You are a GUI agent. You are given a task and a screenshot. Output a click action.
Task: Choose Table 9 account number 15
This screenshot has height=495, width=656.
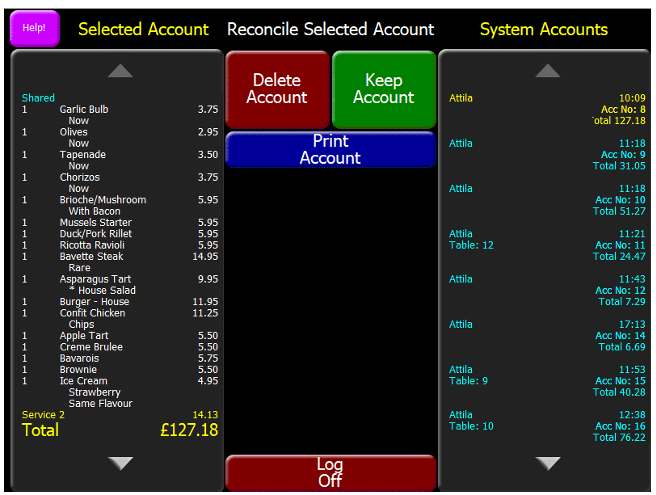pyautogui.click(x=546, y=380)
